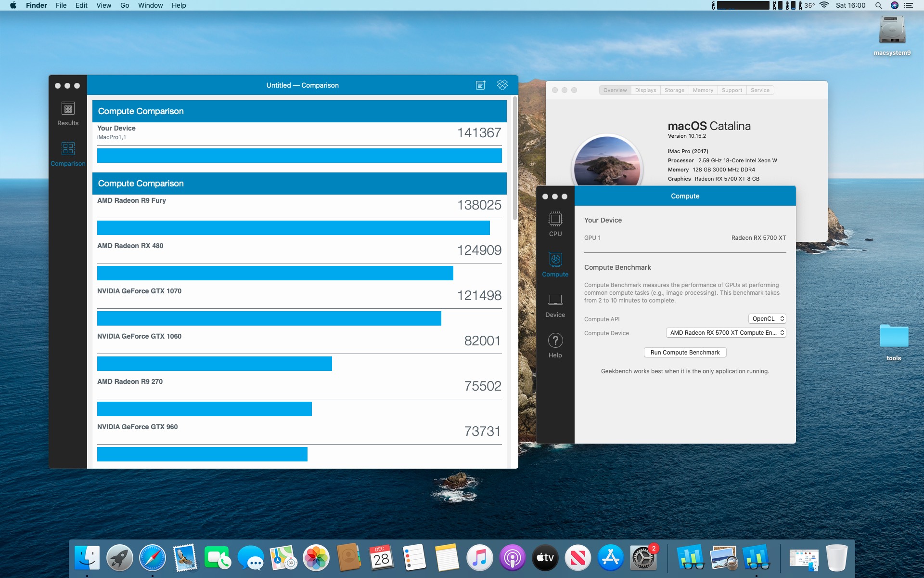This screenshot has width=924, height=578.
Task: Click the notes icon in Comparison titlebar
Action: click(x=480, y=85)
